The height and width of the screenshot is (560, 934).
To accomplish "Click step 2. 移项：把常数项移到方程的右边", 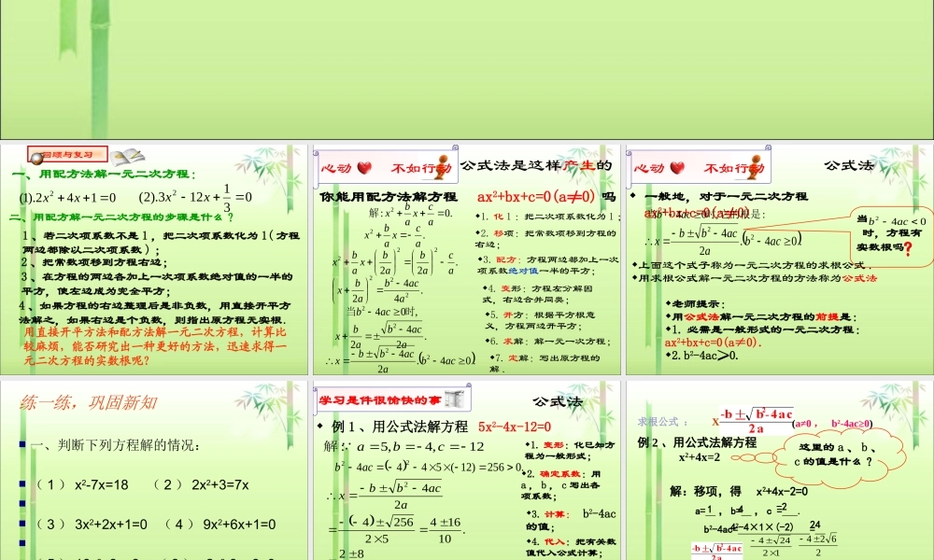I will tap(545, 239).
